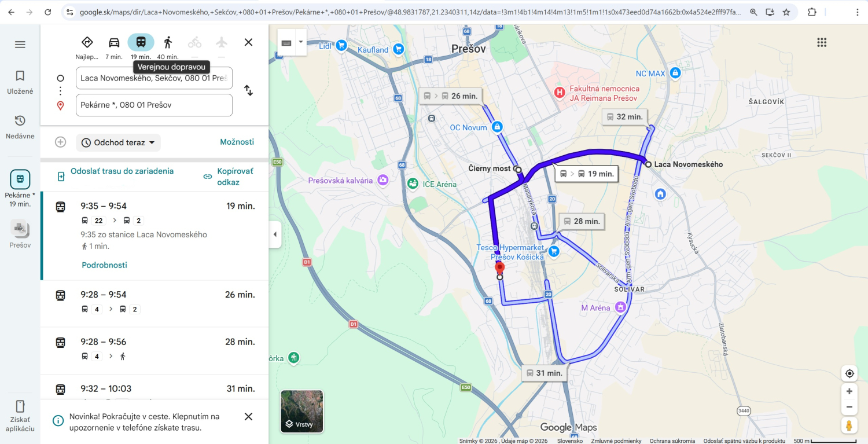The image size is (868, 444).
Task: Open Možnosti route options
Action: click(x=237, y=142)
